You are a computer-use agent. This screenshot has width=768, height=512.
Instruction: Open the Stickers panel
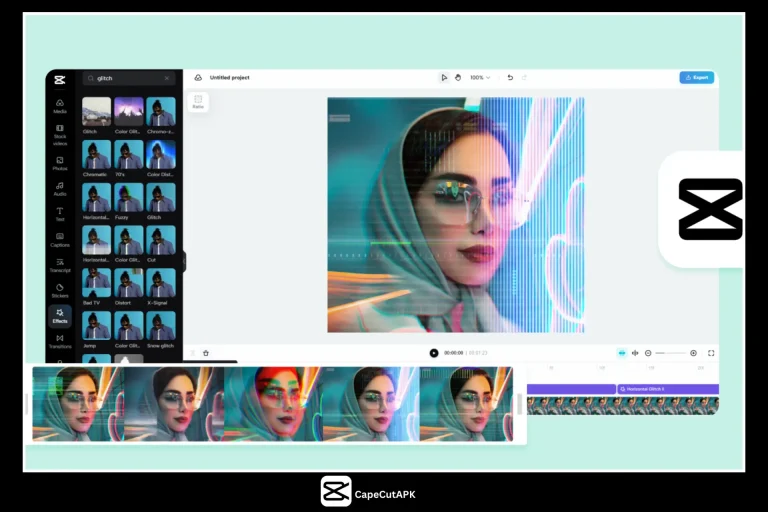pos(60,291)
